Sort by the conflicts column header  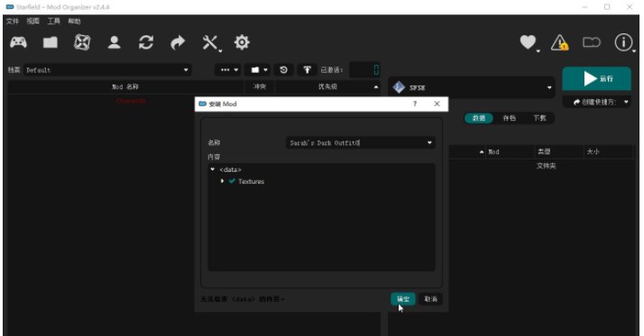(x=260, y=86)
